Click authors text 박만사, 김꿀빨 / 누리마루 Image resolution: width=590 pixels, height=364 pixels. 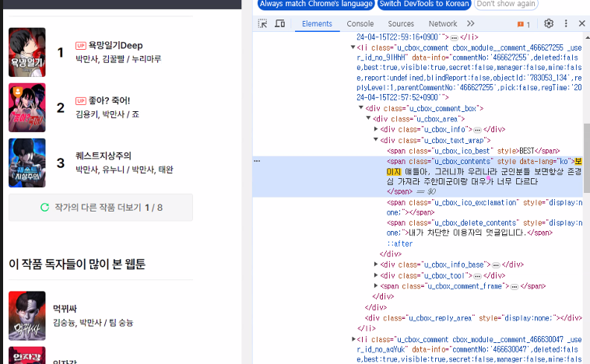tap(118, 59)
